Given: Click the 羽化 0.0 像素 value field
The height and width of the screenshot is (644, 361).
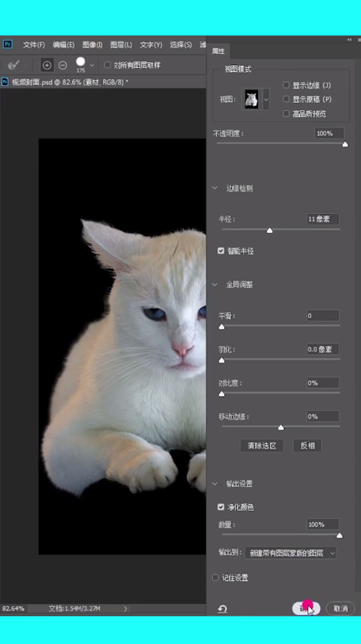Looking at the screenshot, I should (x=323, y=349).
